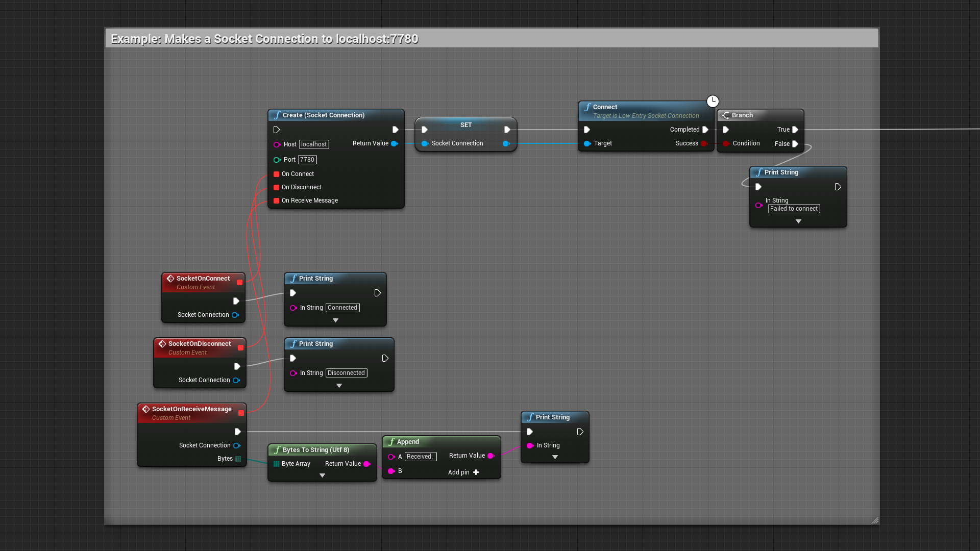
Task: Toggle the On Disconnect red event pin
Action: pyautogui.click(x=276, y=187)
